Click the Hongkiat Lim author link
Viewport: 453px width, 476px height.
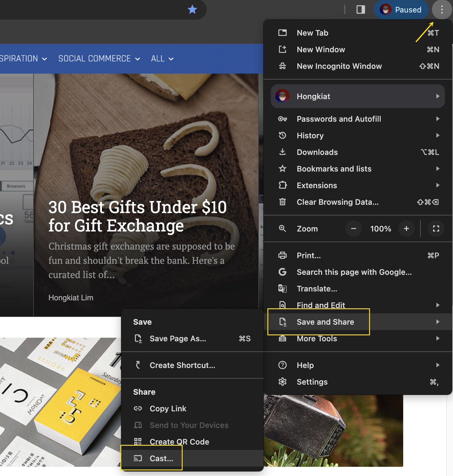click(71, 298)
